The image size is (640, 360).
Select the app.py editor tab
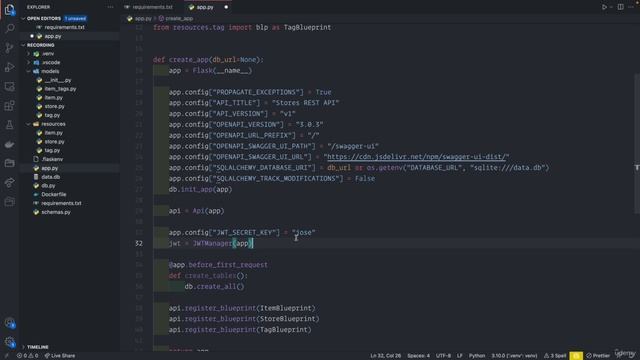pyautogui.click(x=205, y=7)
